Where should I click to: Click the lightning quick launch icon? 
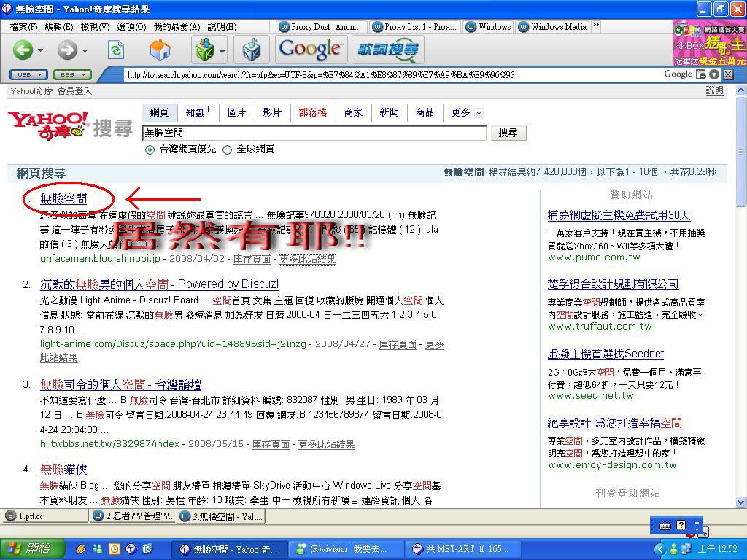coord(80,549)
